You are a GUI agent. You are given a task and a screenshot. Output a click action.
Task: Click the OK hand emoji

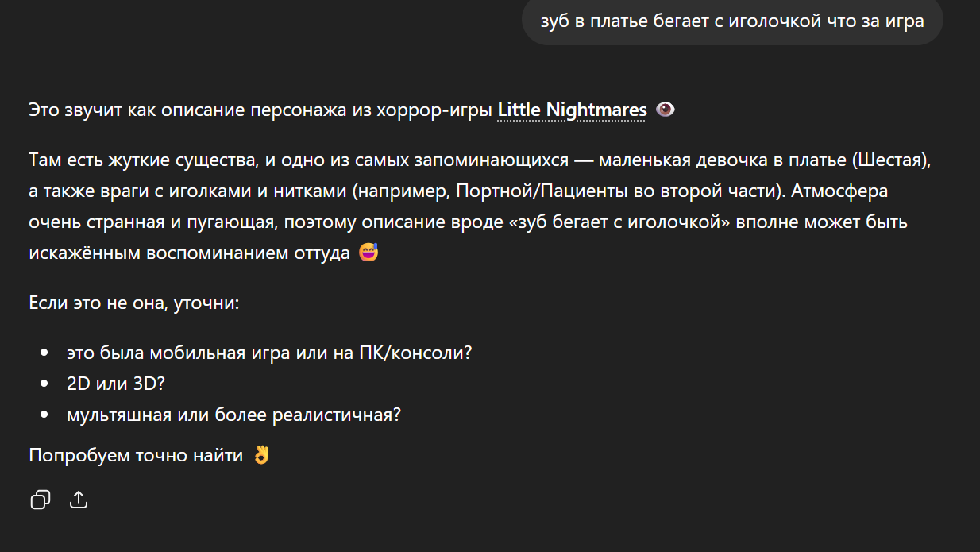(x=261, y=456)
